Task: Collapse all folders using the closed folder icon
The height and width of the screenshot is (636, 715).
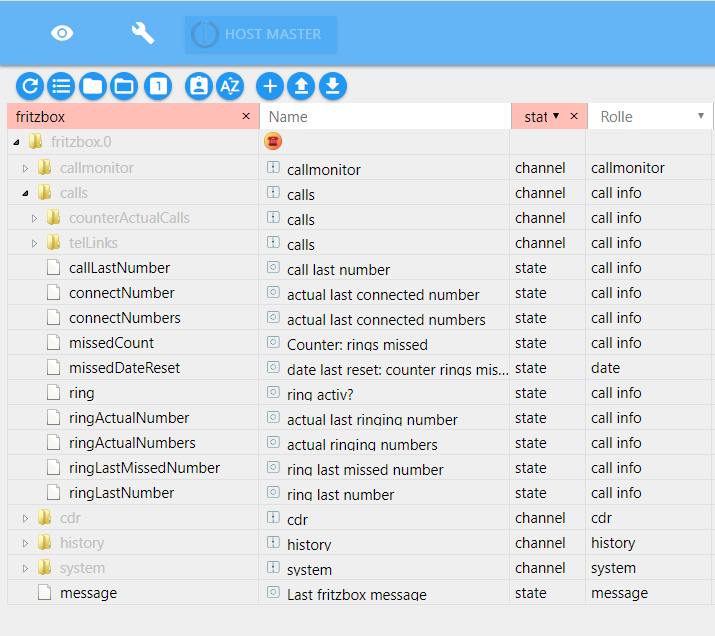Action: pyautogui.click(x=93, y=86)
